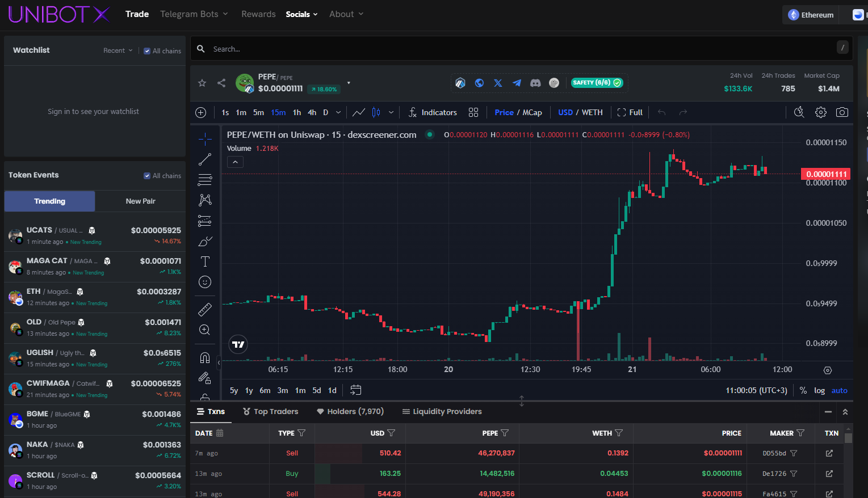Collapse the chart legend
This screenshot has width=868, height=498.
point(235,162)
